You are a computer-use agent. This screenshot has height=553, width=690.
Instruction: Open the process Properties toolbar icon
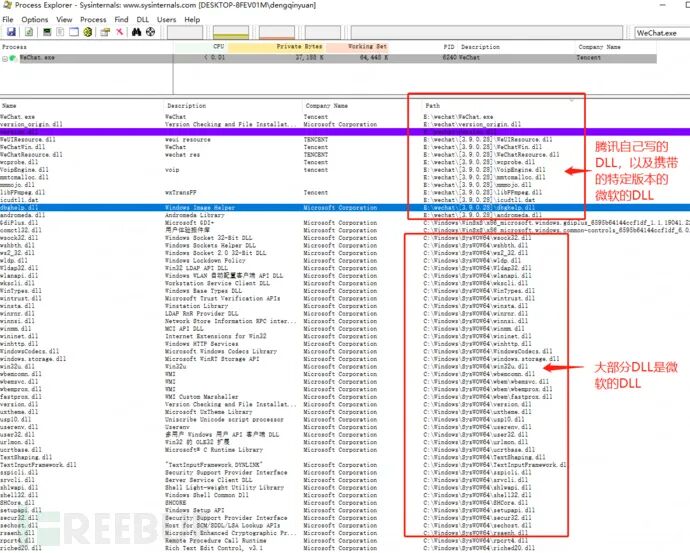pos(105,32)
